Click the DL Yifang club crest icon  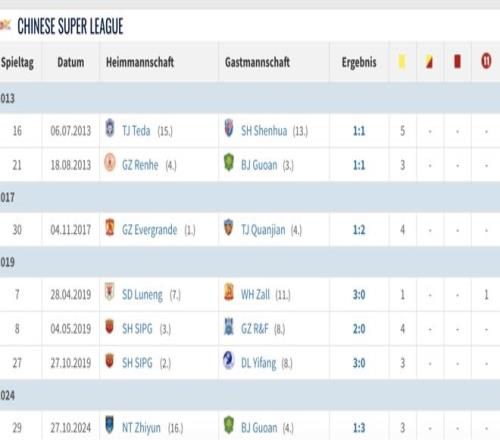tap(229, 361)
